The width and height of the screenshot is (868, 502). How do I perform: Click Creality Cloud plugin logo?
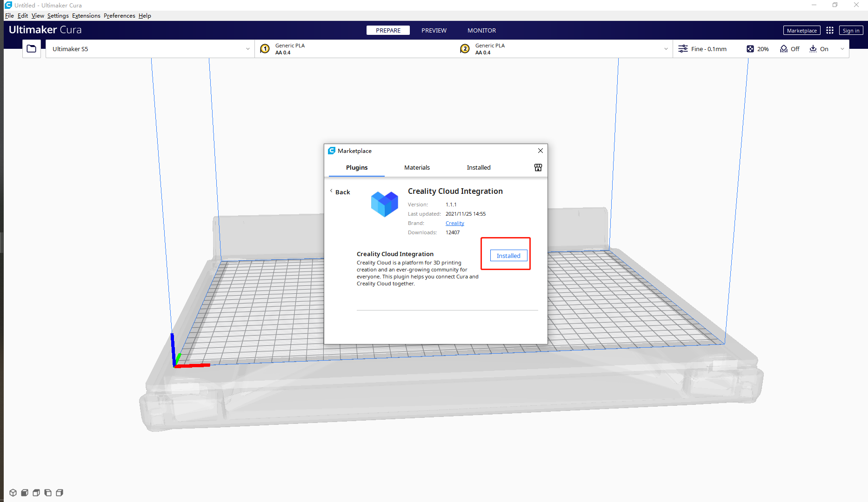[x=385, y=204]
